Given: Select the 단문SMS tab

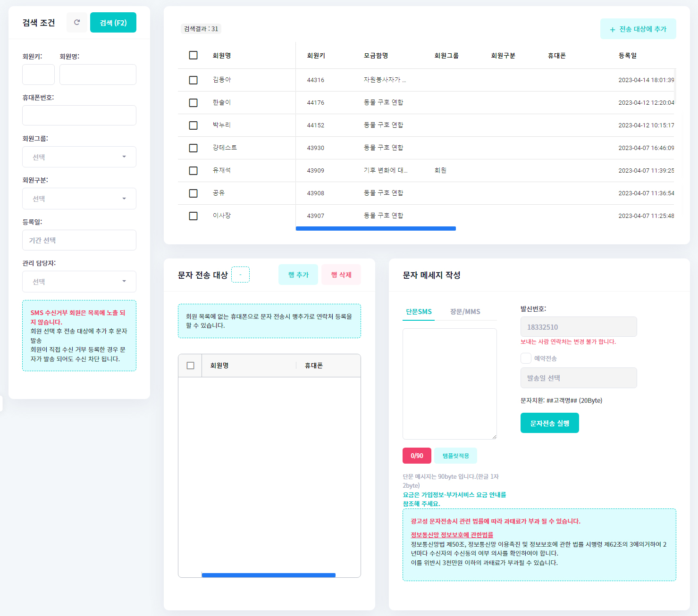Looking at the screenshot, I should pyautogui.click(x=419, y=312).
